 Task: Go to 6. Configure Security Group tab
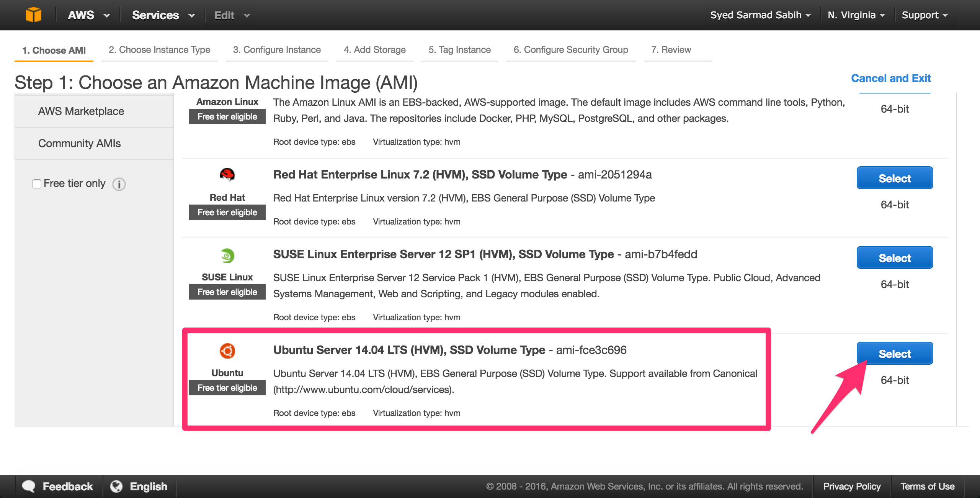[x=571, y=50]
